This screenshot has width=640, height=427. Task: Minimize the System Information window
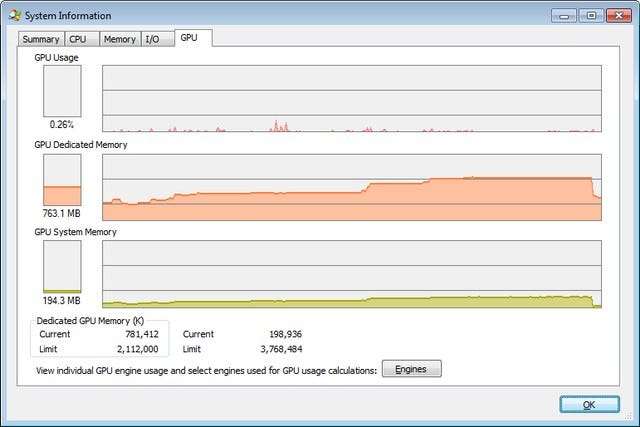click(x=565, y=15)
